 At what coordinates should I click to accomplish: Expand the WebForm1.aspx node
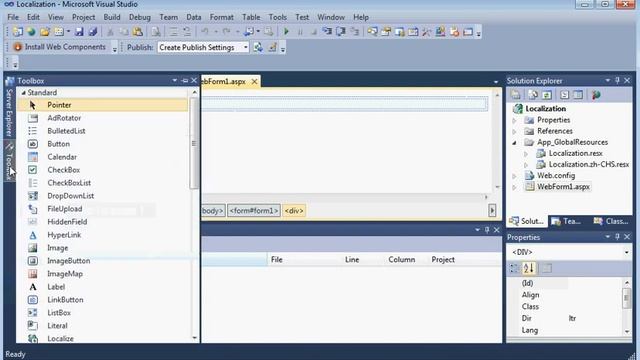(515, 187)
